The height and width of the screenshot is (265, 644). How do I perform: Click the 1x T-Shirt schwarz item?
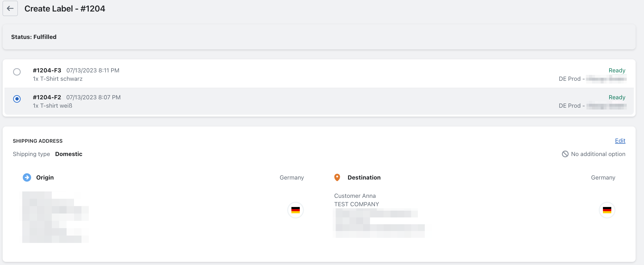58,79
